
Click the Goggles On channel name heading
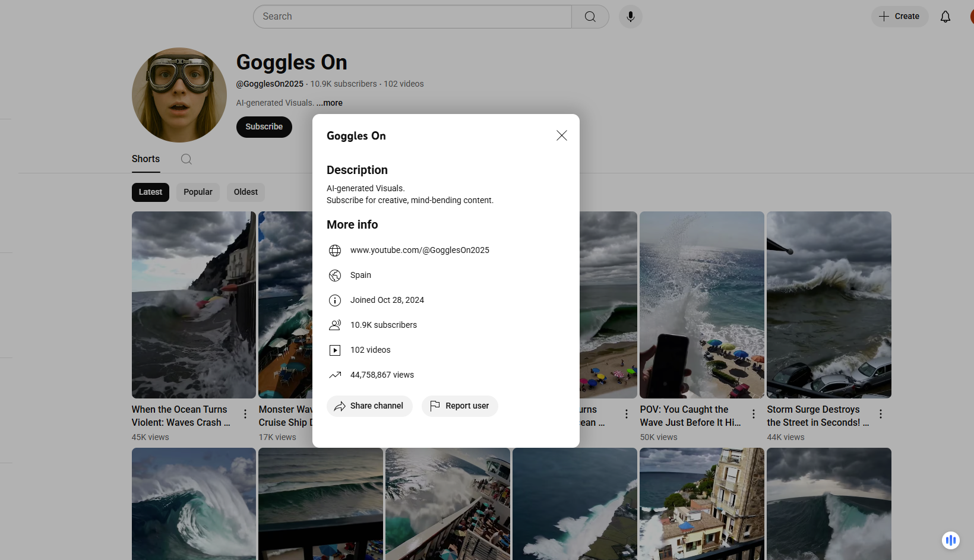[292, 62]
